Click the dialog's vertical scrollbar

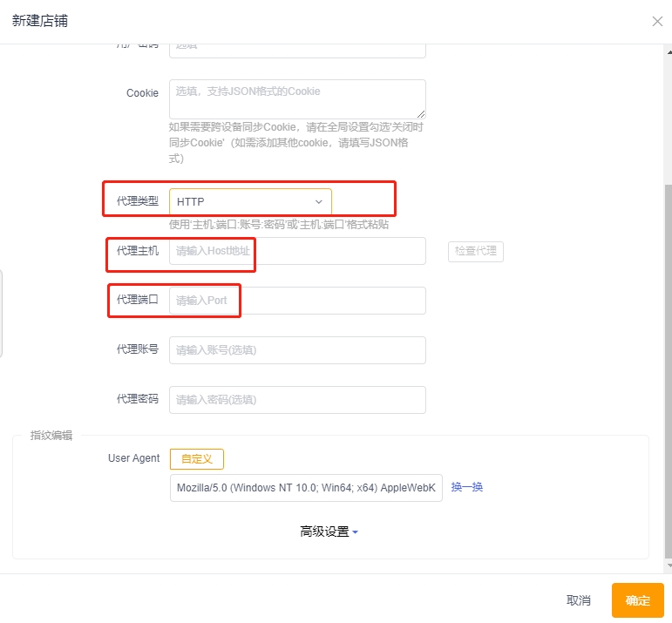(x=668, y=349)
